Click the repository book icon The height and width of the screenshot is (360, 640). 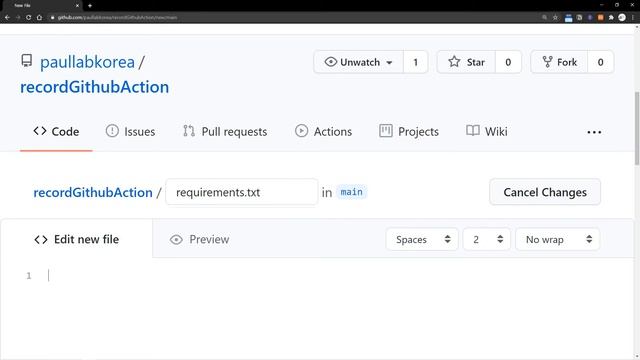pyautogui.click(x=27, y=61)
